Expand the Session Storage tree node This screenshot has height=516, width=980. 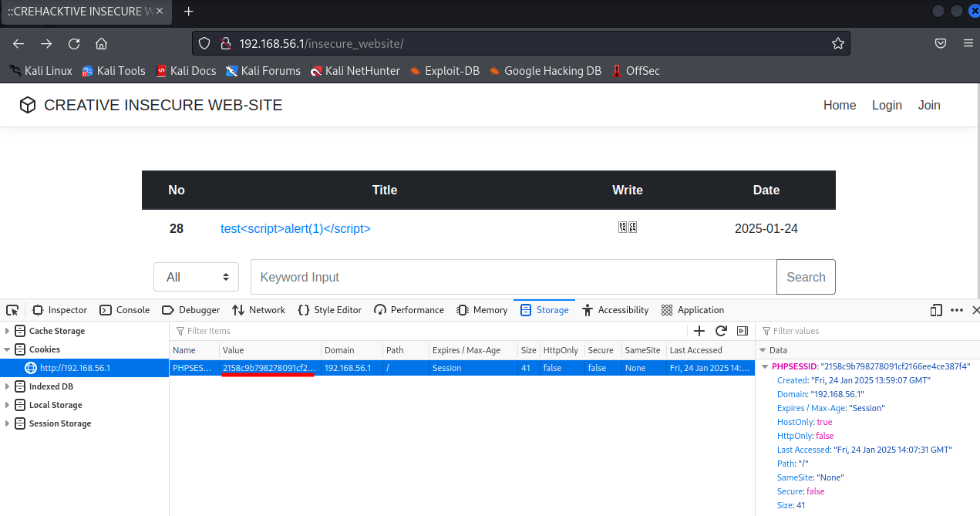click(8, 423)
